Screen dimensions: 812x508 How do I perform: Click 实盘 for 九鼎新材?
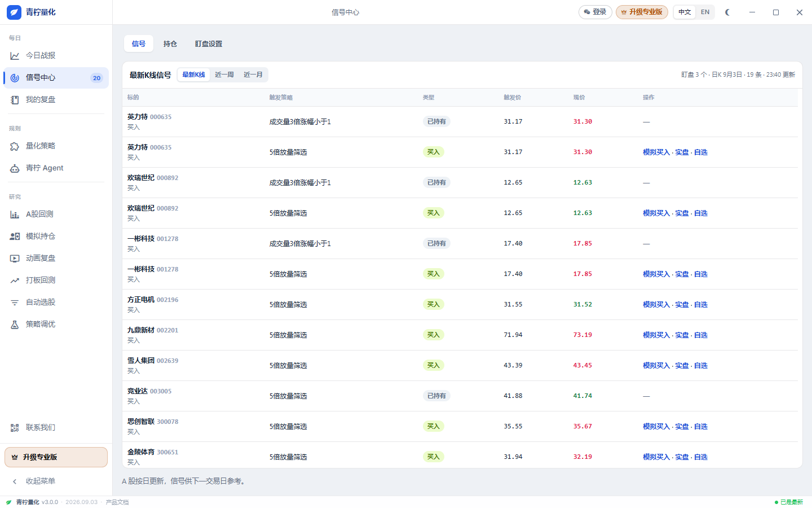pyautogui.click(x=682, y=335)
